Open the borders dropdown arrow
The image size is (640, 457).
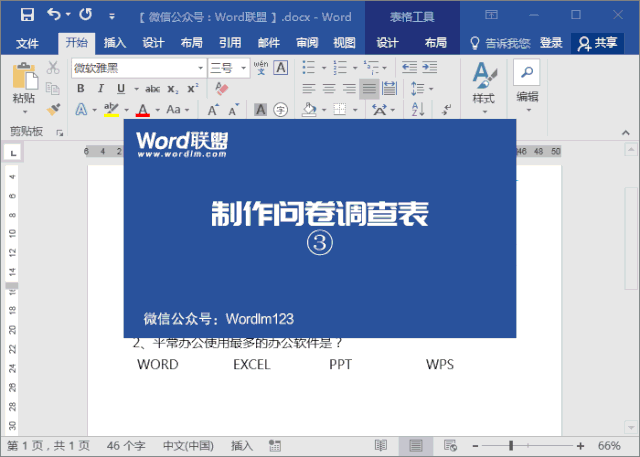pos(355,110)
